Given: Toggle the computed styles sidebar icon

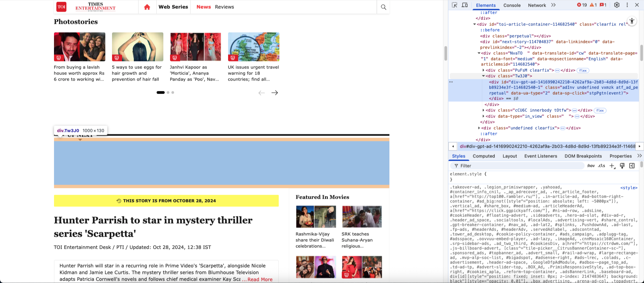Looking at the screenshot, I should [x=632, y=166].
